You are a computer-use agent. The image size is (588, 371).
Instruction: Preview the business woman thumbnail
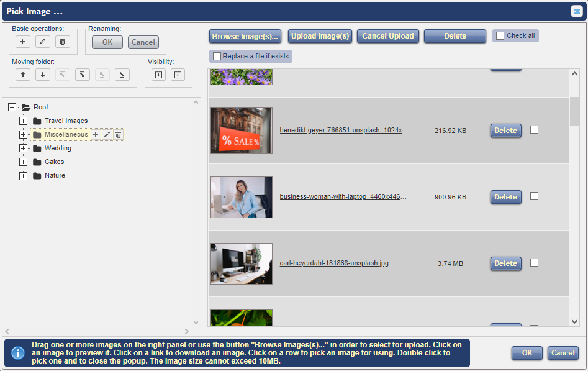pyautogui.click(x=242, y=197)
